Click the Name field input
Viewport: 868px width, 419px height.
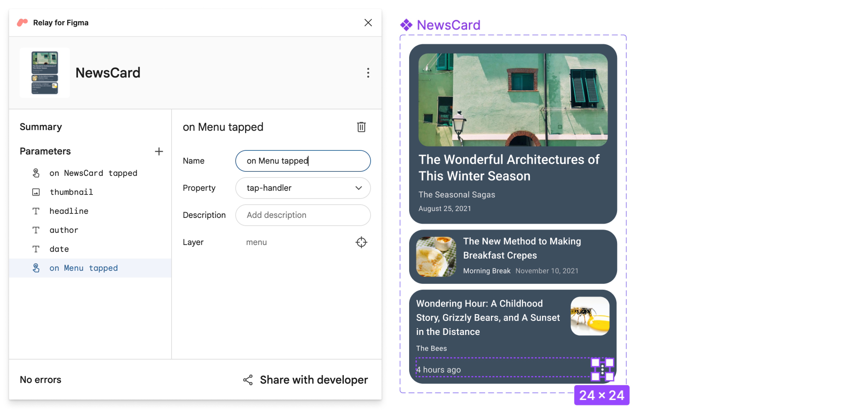[x=303, y=160]
